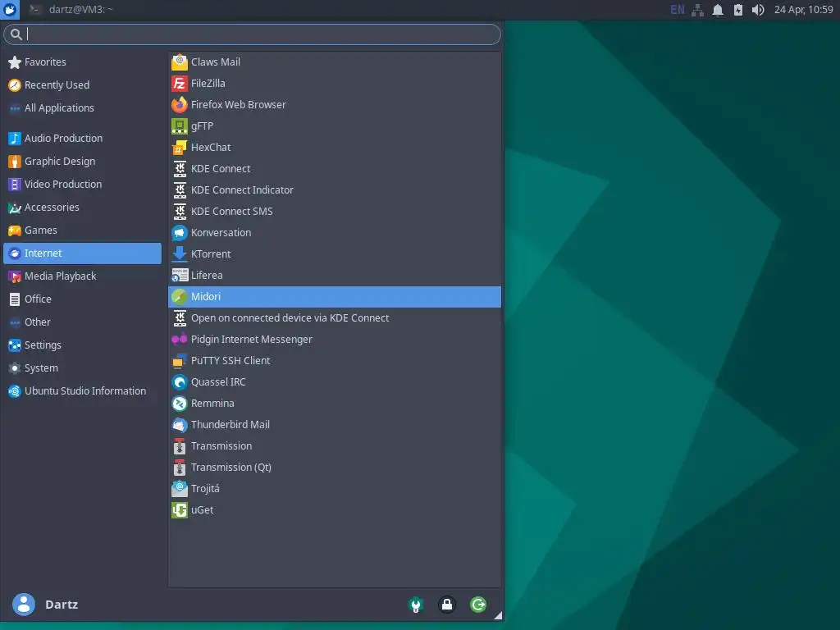
Task: Choose the Accessories category
Action: pos(83,208)
